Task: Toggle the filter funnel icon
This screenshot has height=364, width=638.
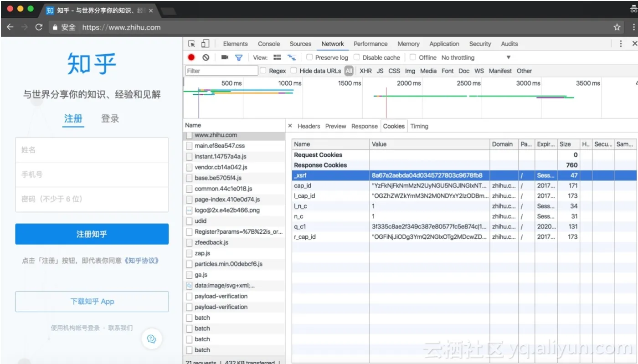Action: point(238,57)
